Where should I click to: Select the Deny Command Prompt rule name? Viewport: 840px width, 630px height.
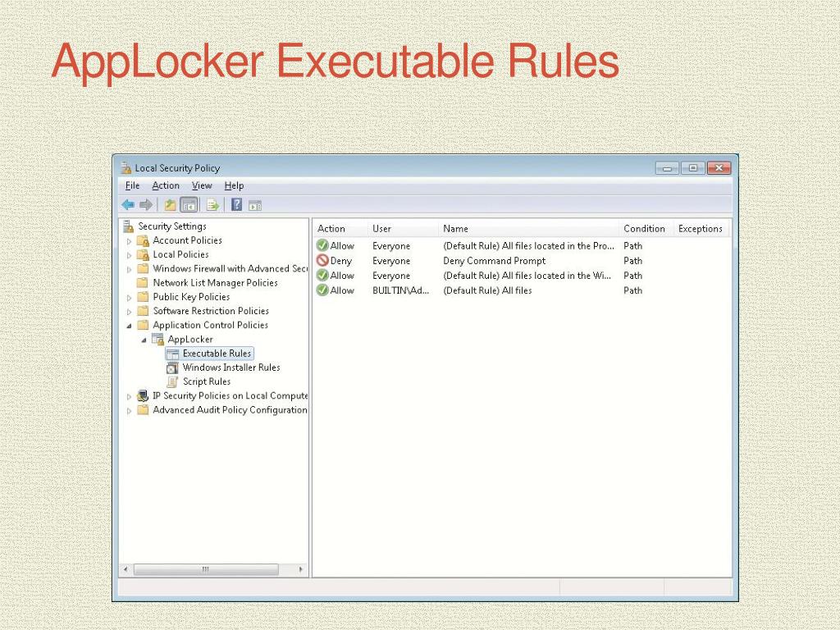pos(494,261)
